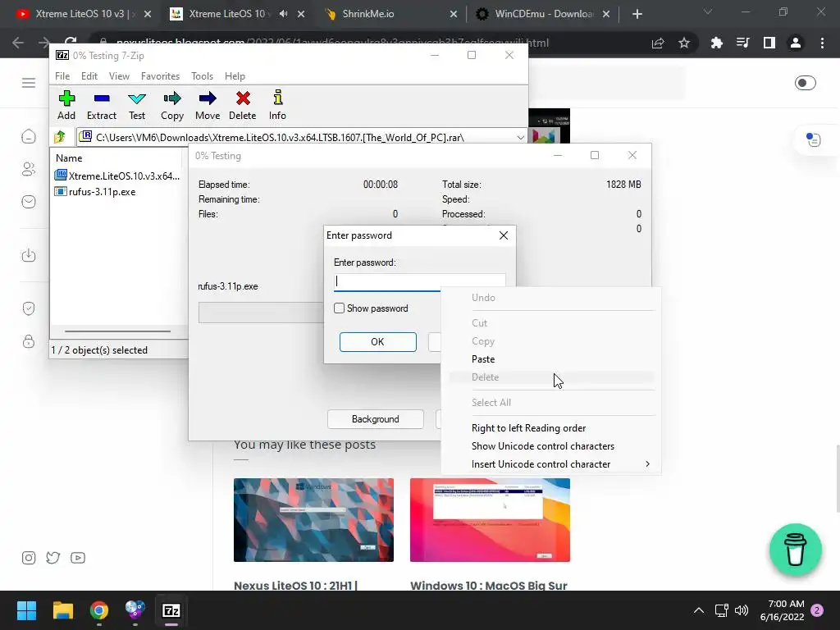The height and width of the screenshot is (630, 840).
Task: Click the 7-Zip icon in the taskbar
Action: (x=171, y=610)
